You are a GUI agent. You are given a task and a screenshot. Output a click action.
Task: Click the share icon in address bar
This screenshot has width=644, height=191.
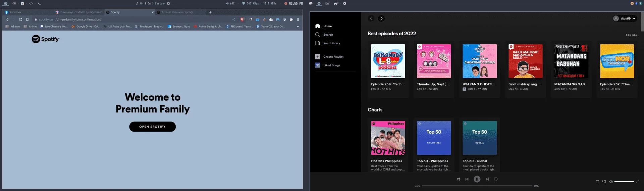(x=234, y=19)
